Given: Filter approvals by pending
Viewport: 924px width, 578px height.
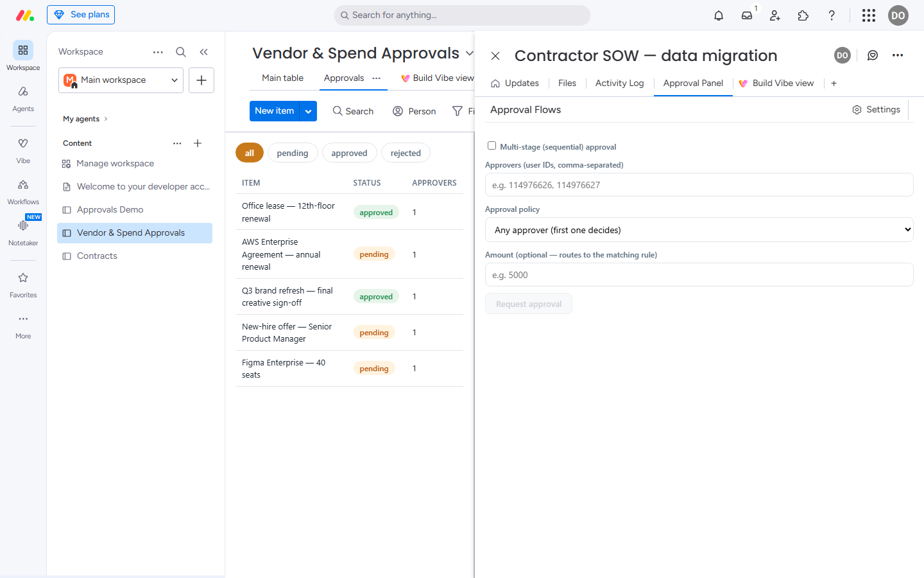Looking at the screenshot, I should click(x=293, y=153).
